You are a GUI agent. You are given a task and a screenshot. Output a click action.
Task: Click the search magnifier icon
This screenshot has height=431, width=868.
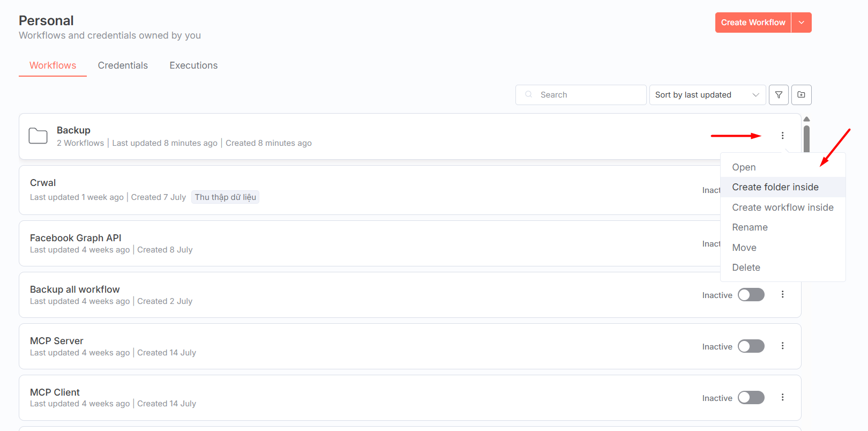pos(529,94)
